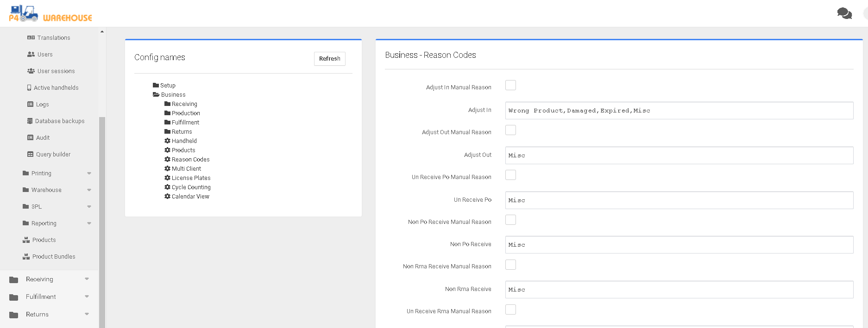Click the Active handhelds device icon

pos(29,88)
